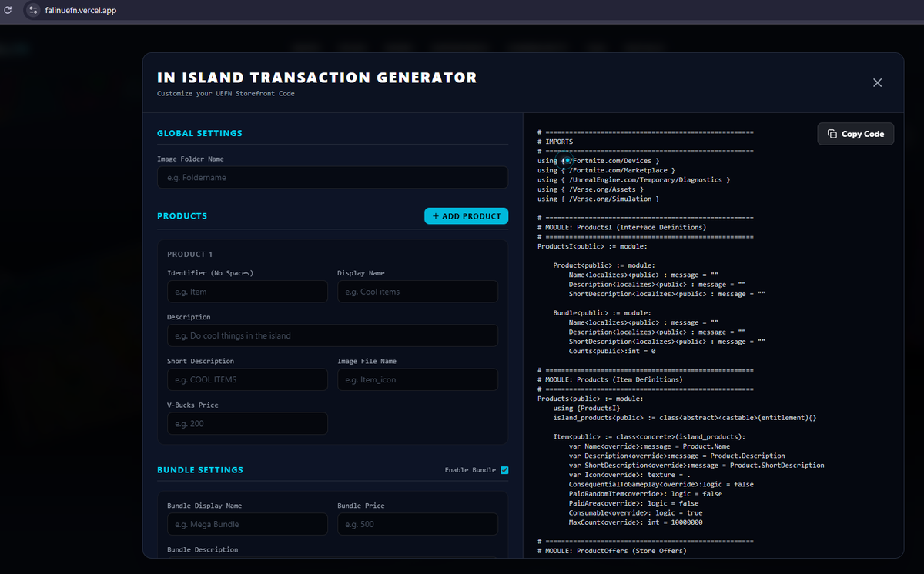Click the V-Bucks Price input
The height and width of the screenshot is (574, 924).
tap(247, 423)
